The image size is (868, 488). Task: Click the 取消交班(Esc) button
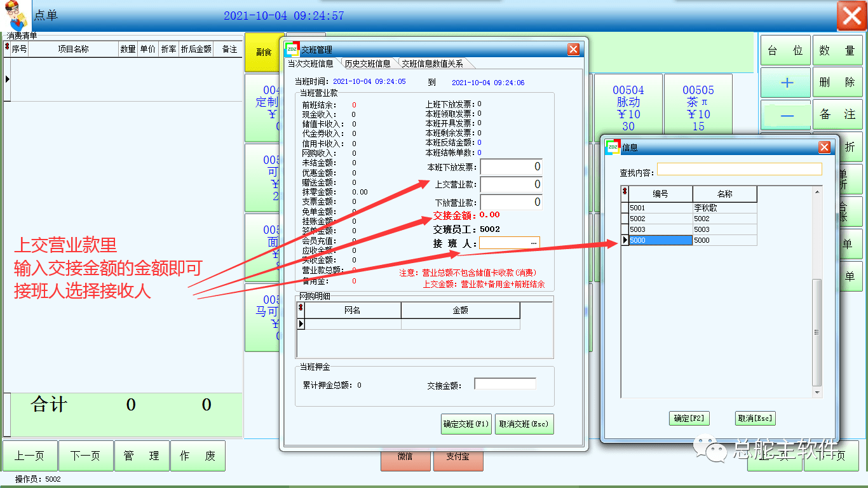click(524, 424)
